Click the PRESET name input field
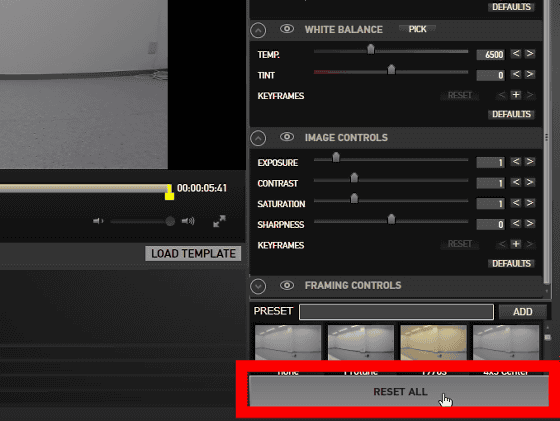Viewport: 560px width, 421px height. tap(396, 312)
